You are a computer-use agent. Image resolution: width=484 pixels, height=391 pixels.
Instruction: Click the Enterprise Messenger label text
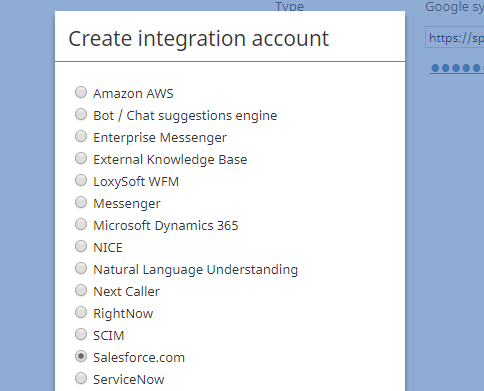point(160,138)
